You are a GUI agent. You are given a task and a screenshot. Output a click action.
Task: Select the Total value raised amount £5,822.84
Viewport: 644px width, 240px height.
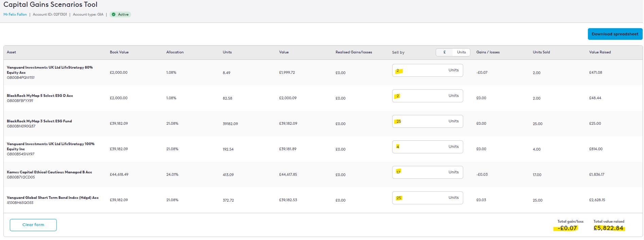point(608,228)
